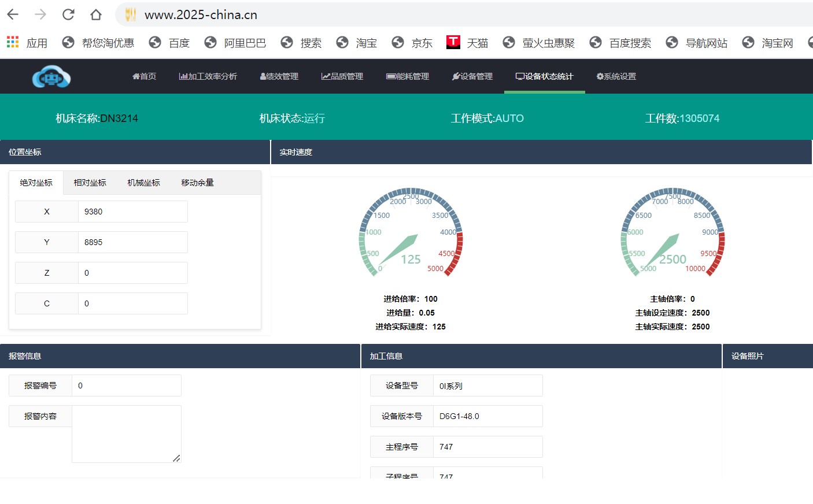Click the address bar URL

click(x=201, y=14)
